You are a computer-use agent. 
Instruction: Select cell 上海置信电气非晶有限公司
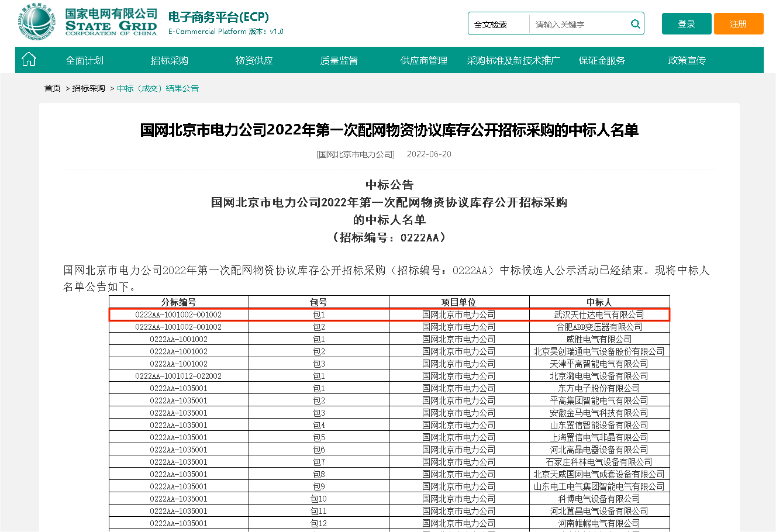pos(599,437)
